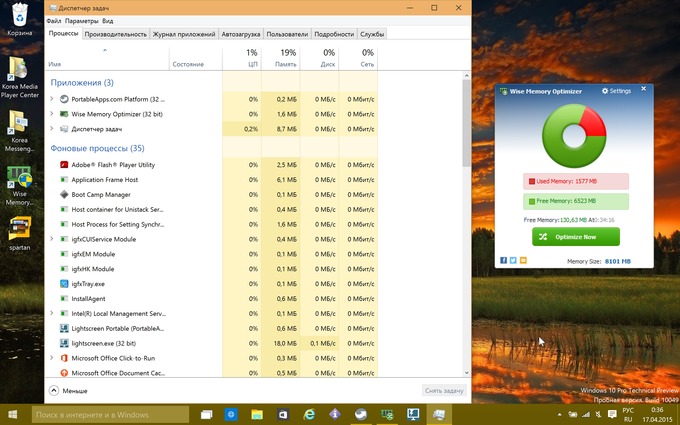Screen dimensions: 680x425
Task: Click the Windows Start button on taskbar
Action: pos(14,414)
